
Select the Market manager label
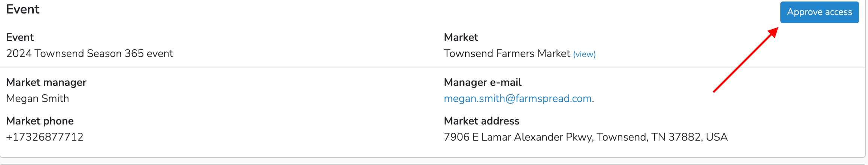[x=46, y=82]
